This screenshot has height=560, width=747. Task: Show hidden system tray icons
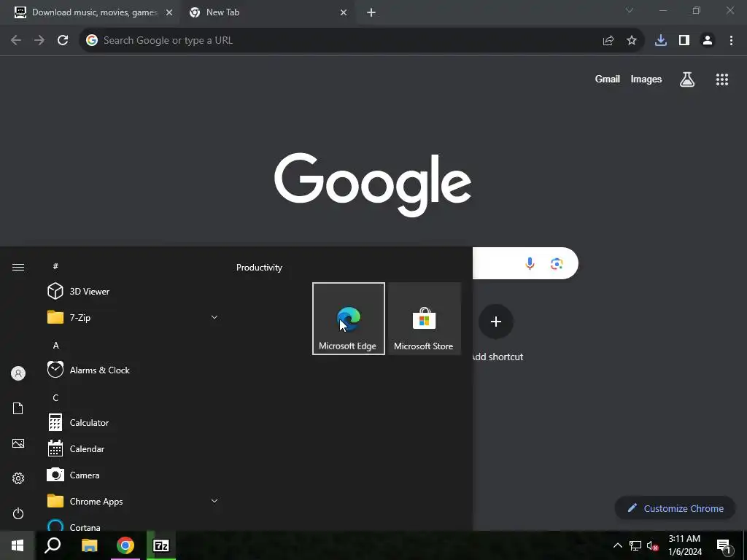617,545
